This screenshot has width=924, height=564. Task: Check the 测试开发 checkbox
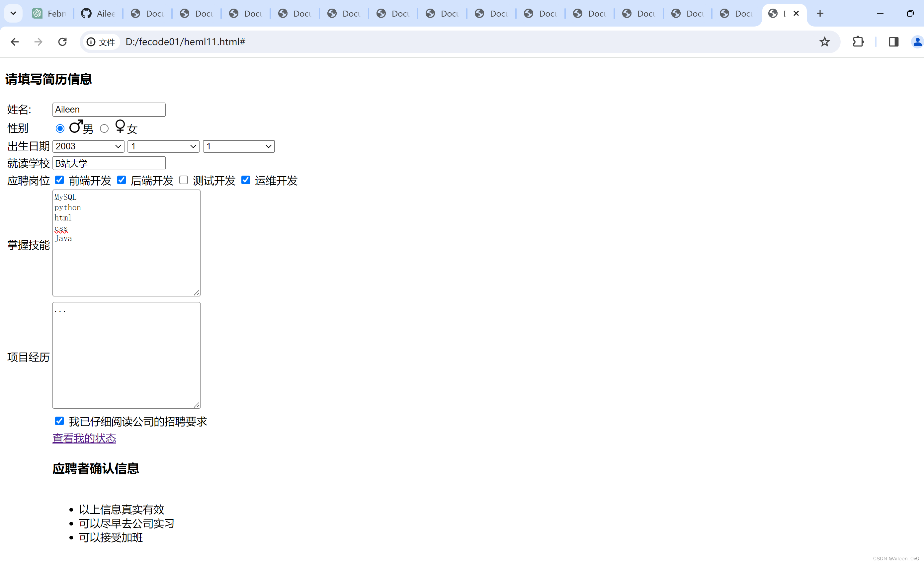(183, 180)
